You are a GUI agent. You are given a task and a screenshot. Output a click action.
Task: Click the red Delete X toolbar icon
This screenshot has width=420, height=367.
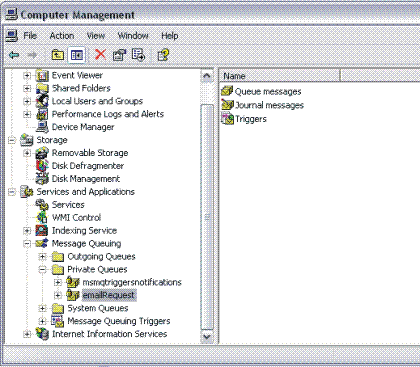100,54
